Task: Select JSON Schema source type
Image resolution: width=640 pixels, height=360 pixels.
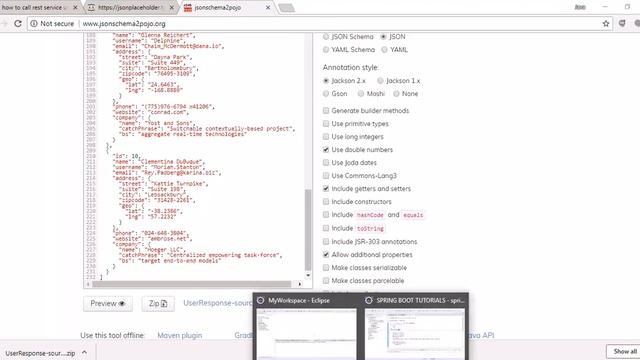Action: pyautogui.click(x=326, y=37)
